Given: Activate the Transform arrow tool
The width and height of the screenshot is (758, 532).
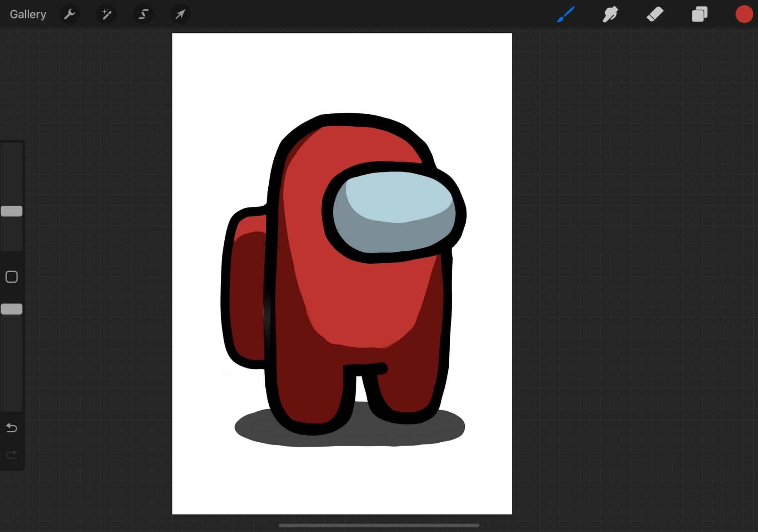Looking at the screenshot, I should 180,14.
